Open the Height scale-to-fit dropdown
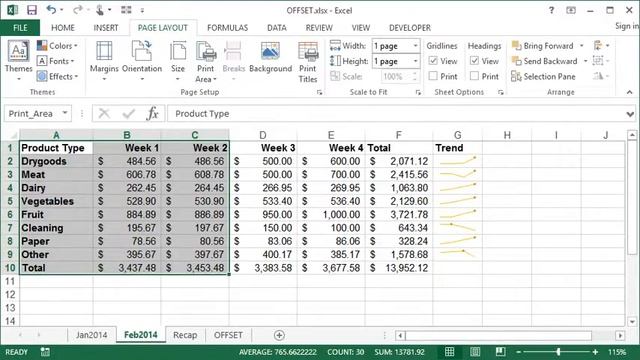 pyautogui.click(x=416, y=61)
